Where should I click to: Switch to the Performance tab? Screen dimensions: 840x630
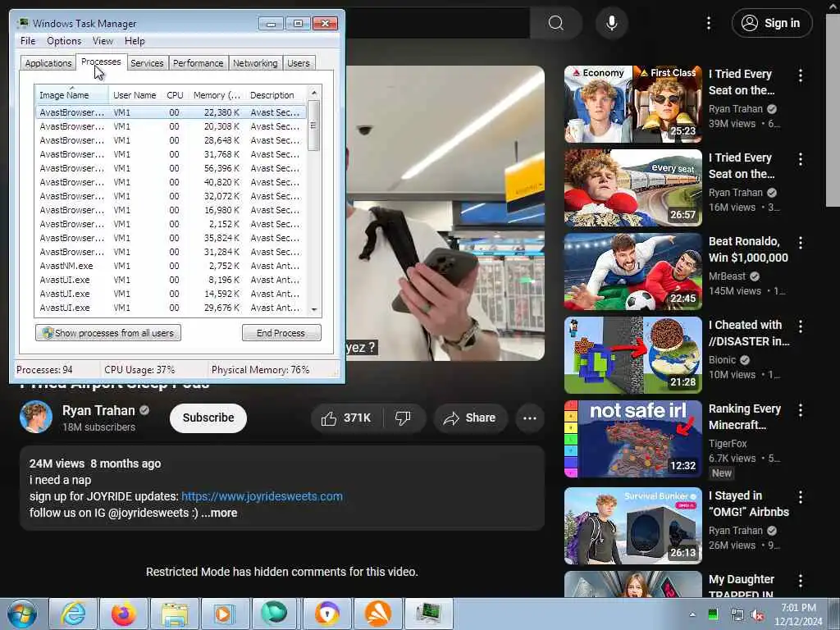pyautogui.click(x=198, y=63)
